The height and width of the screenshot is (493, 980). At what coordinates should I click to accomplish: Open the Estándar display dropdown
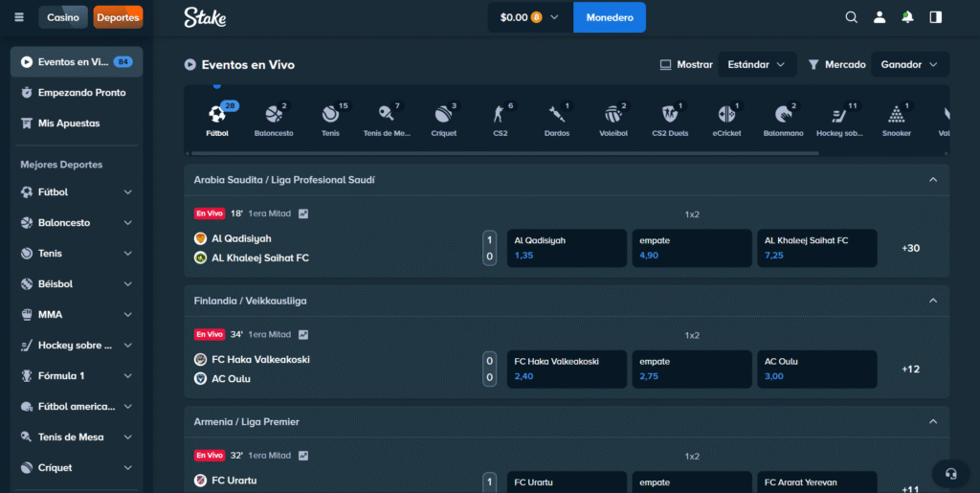pyautogui.click(x=757, y=65)
